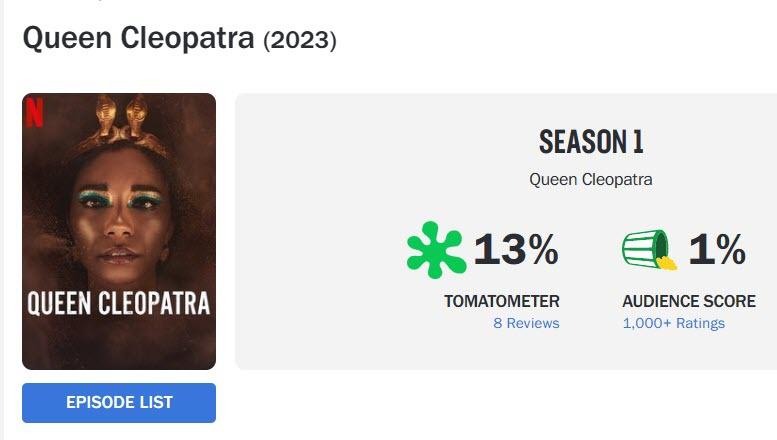Click the Queen Cleopatra subtitle under Season 1
777x440 pixels.
[x=591, y=180]
